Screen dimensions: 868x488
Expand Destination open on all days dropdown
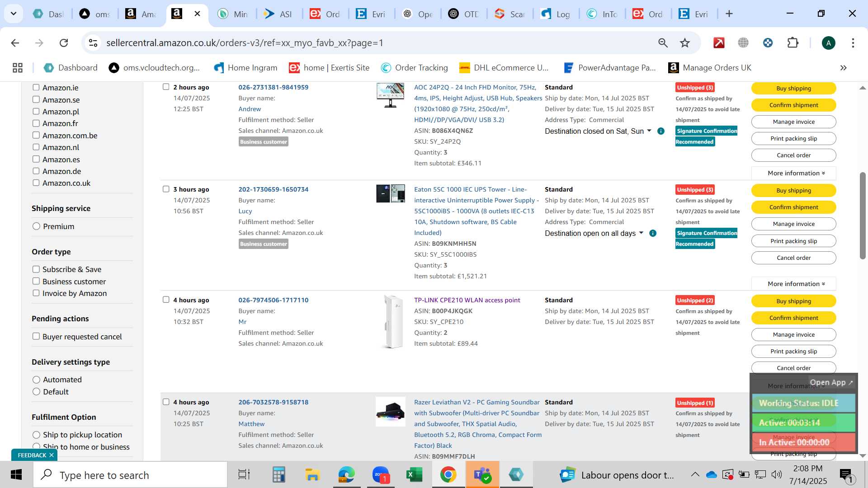[641, 233]
